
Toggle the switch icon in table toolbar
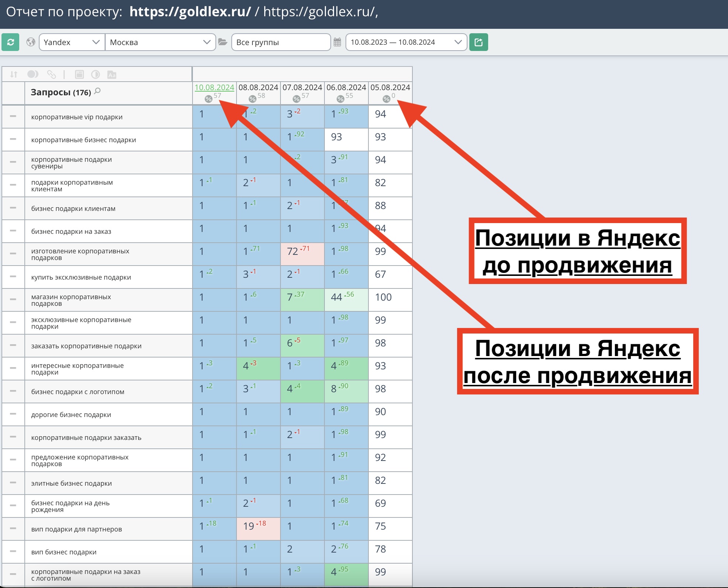coord(33,75)
